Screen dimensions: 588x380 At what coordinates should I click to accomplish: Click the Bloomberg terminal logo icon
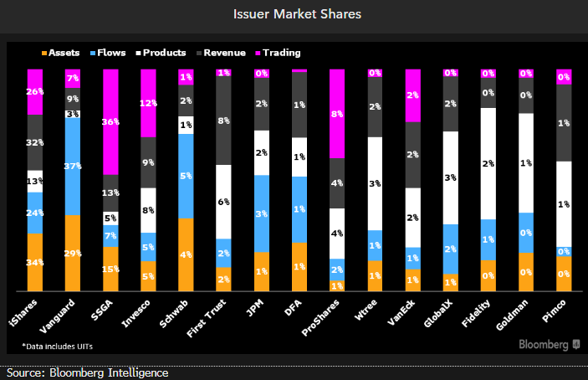[x=575, y=344]
